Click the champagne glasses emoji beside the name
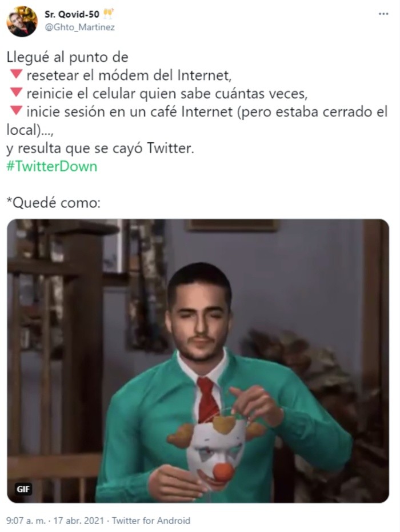400x532 pixels. [x=109, y=14]
